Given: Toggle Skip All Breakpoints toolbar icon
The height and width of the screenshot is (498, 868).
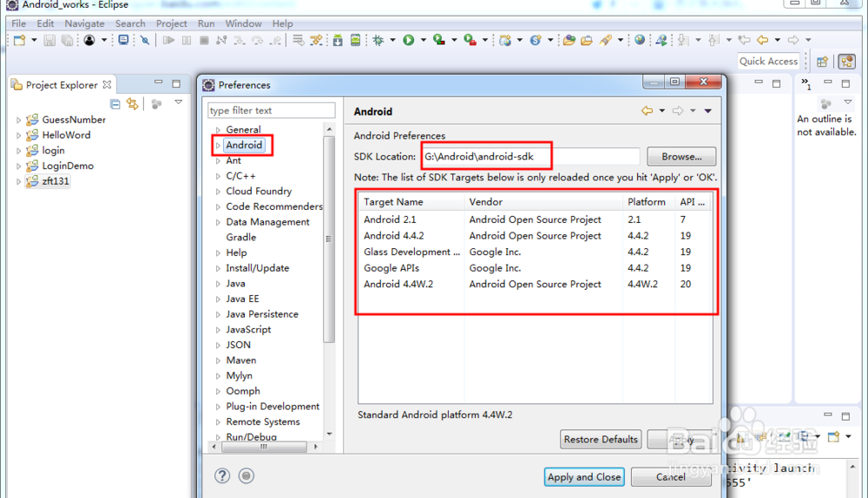Looking at the screenshot, I should (145, 40).
